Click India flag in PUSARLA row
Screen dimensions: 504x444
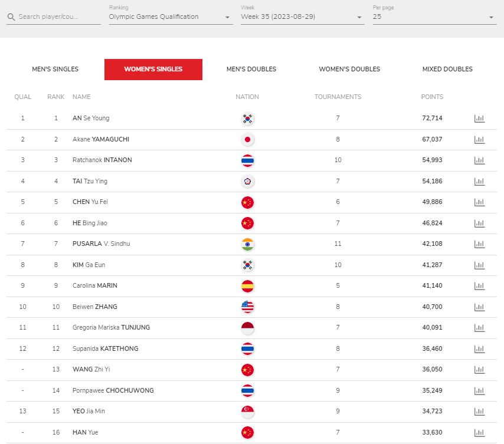pos(247,244)
